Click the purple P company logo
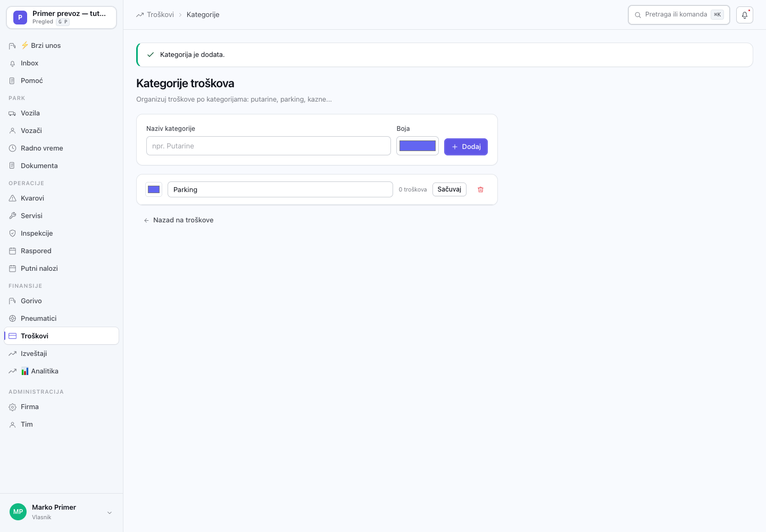Image resolution: width=766 pixels, height=532 pixels. [x=20, y=18]
